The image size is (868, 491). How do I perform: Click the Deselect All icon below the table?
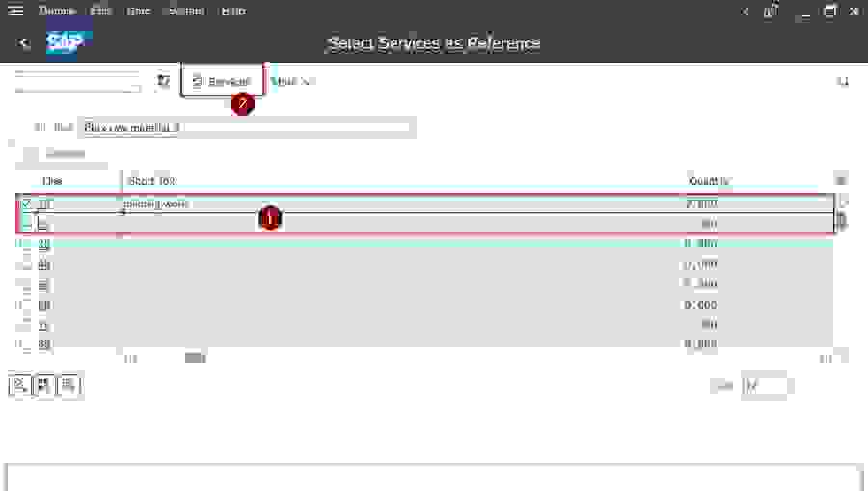[68, 386]
